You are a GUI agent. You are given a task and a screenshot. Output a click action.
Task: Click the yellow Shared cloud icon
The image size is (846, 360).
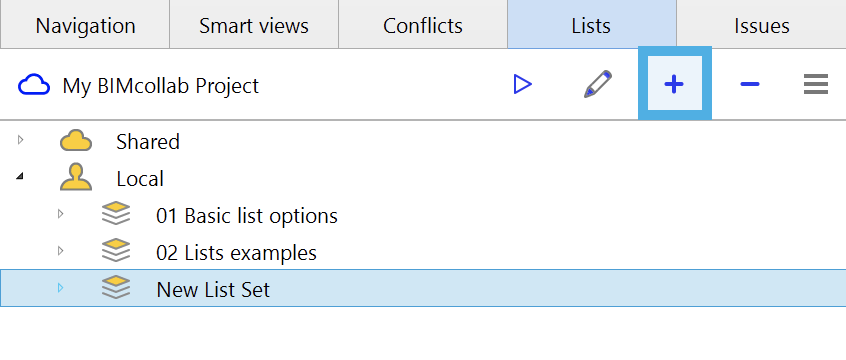(76, 141)
